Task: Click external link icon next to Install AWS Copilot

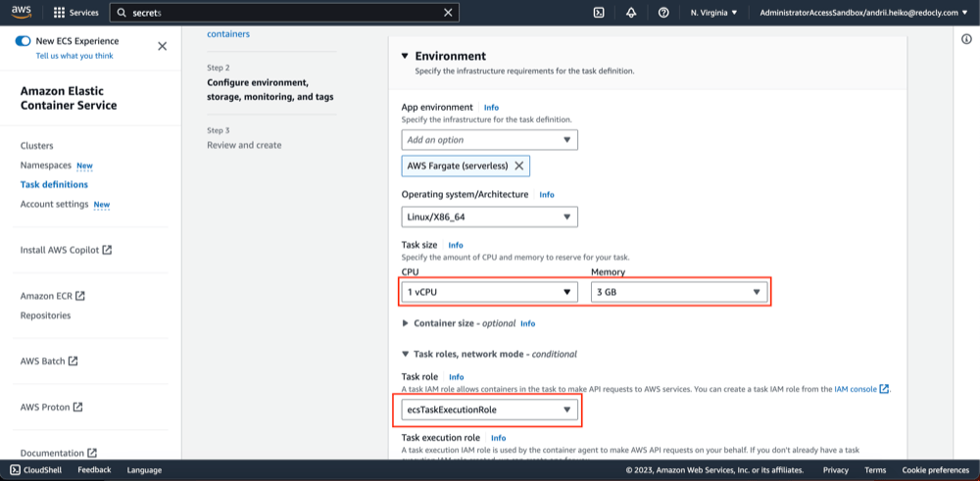Action: 107,249
